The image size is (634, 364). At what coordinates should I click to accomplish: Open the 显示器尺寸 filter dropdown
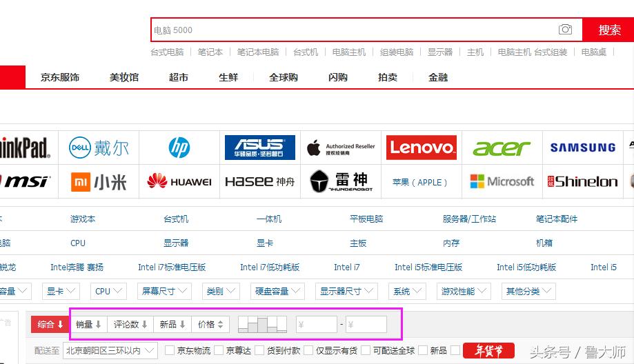coord(346,292)
